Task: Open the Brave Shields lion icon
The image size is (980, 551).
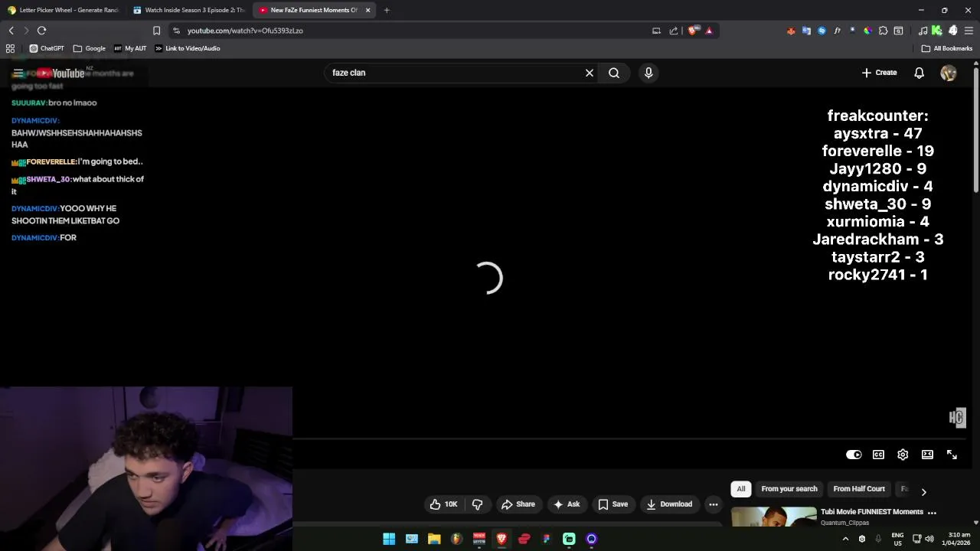Action: coord(694,31)
